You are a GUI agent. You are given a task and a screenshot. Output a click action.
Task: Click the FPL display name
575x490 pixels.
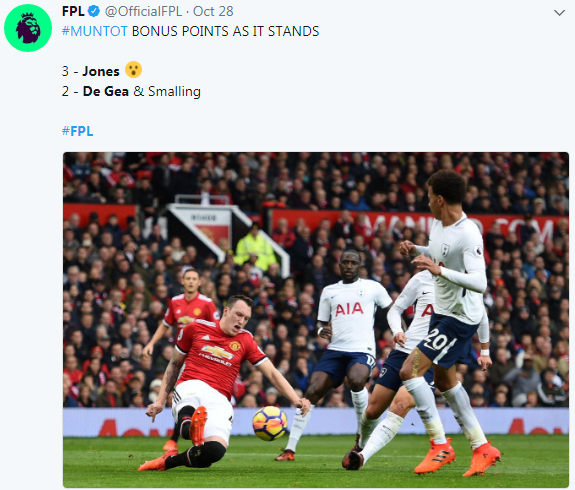tap(73, 11)
